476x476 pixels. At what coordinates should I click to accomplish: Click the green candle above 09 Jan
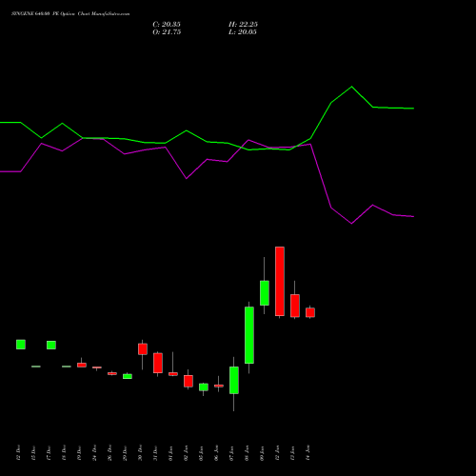(265, 293)
